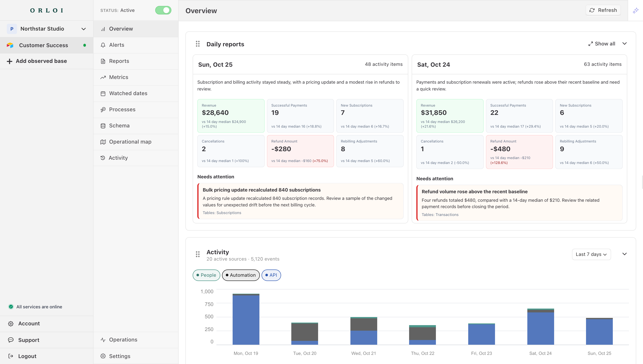Open the Refund volume rose attention card
Screen dimensions: 643x364
pyautogui.click(x=519, y=203)
